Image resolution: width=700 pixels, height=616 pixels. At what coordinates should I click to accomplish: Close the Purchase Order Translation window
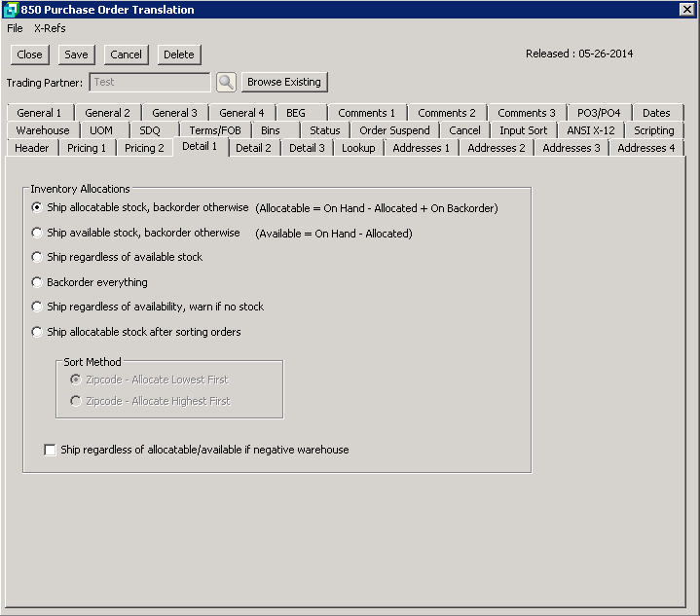pos(686,10)
